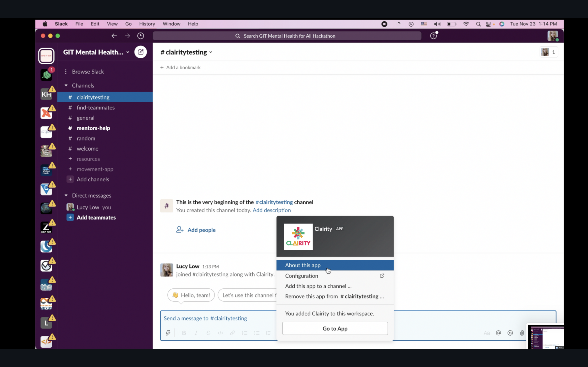The image size is (588, 367).
Task: Open the mentors-help channel
Action: point(93,128)
